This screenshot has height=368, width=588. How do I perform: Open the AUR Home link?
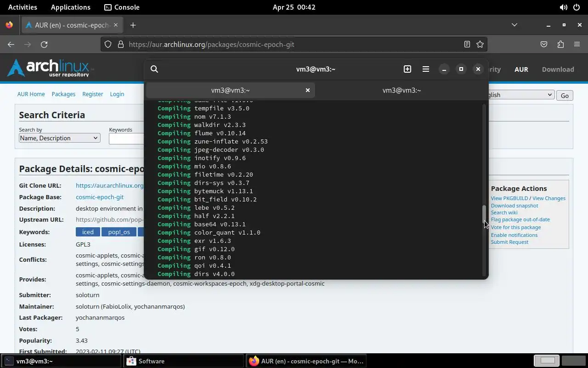point(31,94)
